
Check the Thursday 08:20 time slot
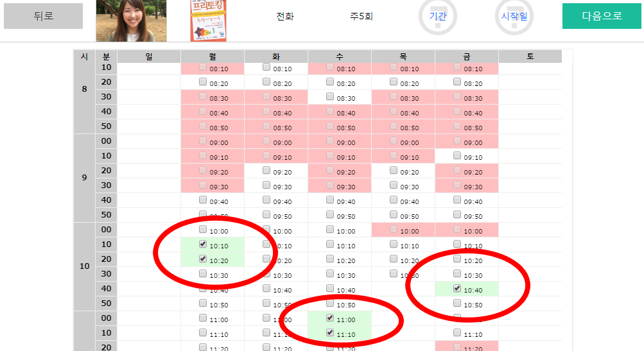pyautogui.click(x=394, y=82)
